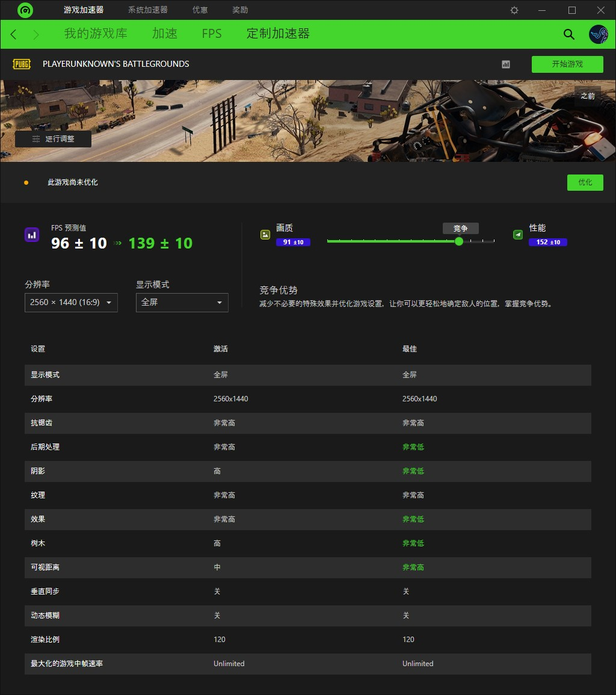Click the 竞争优势 heading
Screen dimensions: 616x695
point(279,290)
